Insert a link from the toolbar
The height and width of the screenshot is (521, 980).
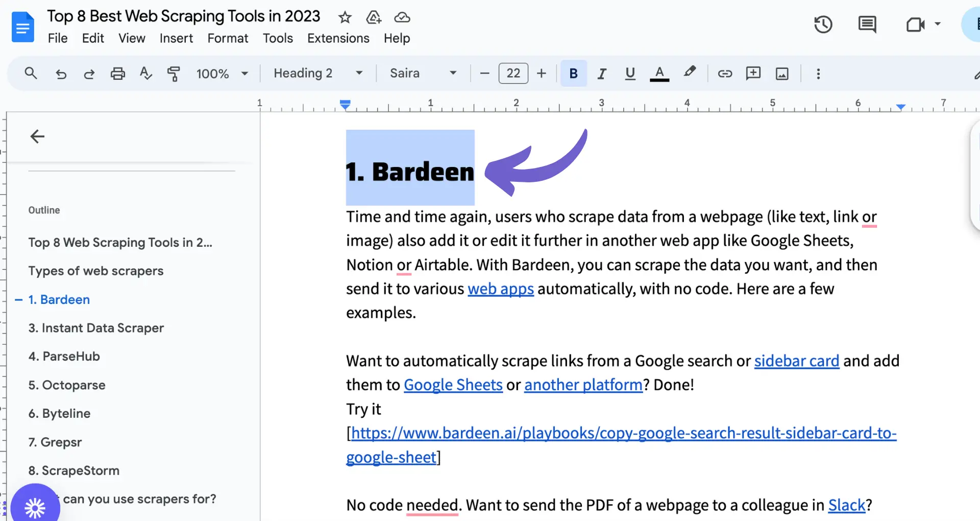725,74
